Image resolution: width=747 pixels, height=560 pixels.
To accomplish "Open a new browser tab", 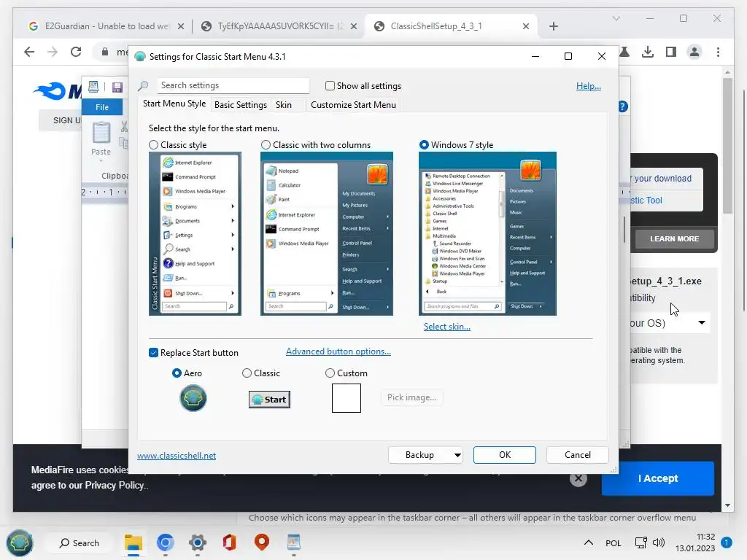I will [x=553, y=26].
